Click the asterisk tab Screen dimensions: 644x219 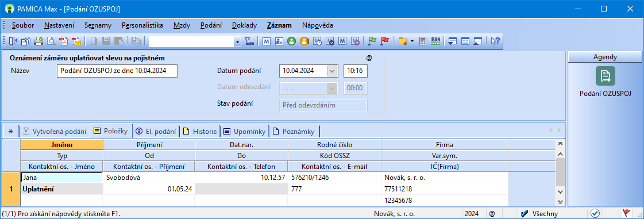[11, 132]
